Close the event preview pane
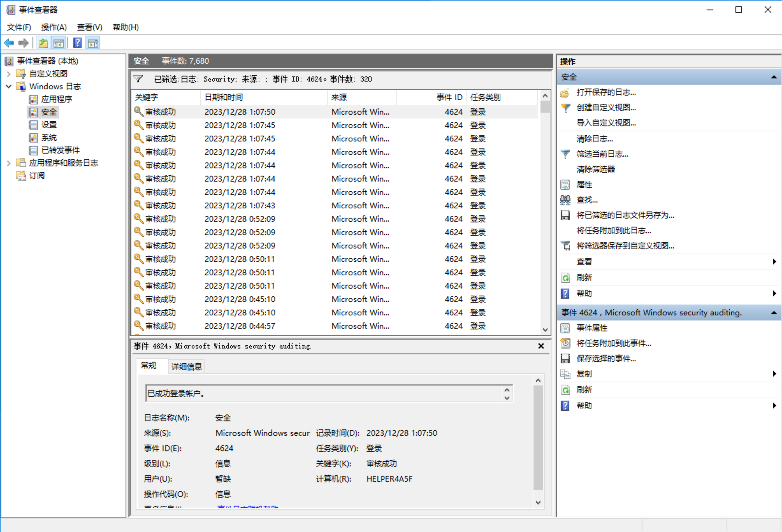Image resolution: width=782 pixels, height=532 pixels. 541,346
